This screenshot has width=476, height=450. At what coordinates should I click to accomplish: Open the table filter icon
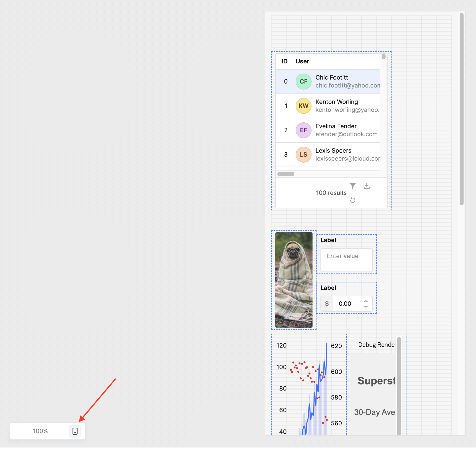[353, 186]
